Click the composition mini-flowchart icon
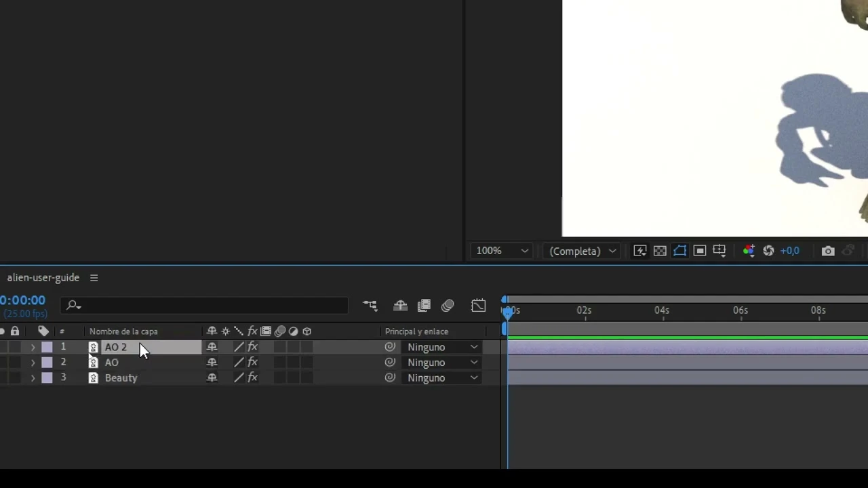The width and height of the screenshot is (868, 488). coord(370,306)
